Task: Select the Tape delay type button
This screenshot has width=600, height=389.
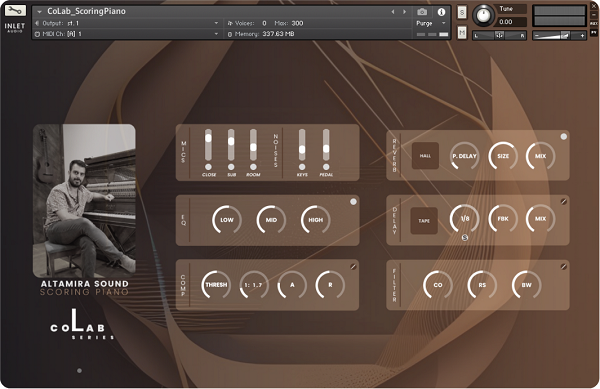Action: click(424, 221)
